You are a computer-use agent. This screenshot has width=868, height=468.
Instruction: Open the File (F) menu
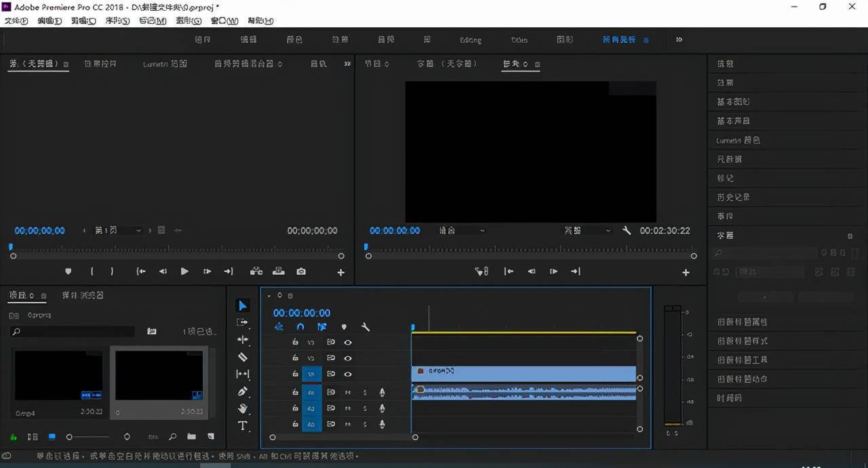click(x=16, y=20)
